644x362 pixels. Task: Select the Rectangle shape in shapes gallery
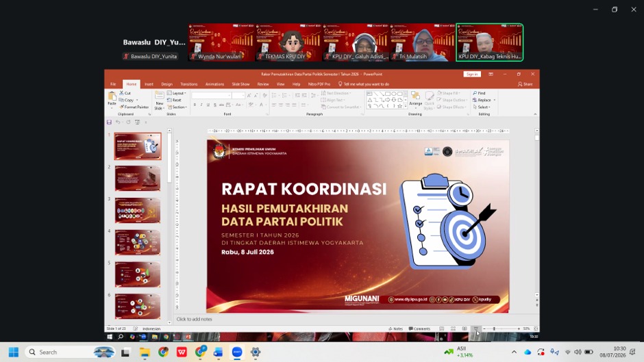point(387,94)
